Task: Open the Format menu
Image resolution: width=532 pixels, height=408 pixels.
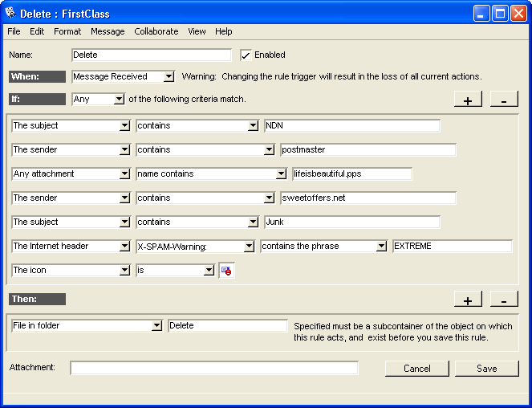Action: tap(67, 31)
